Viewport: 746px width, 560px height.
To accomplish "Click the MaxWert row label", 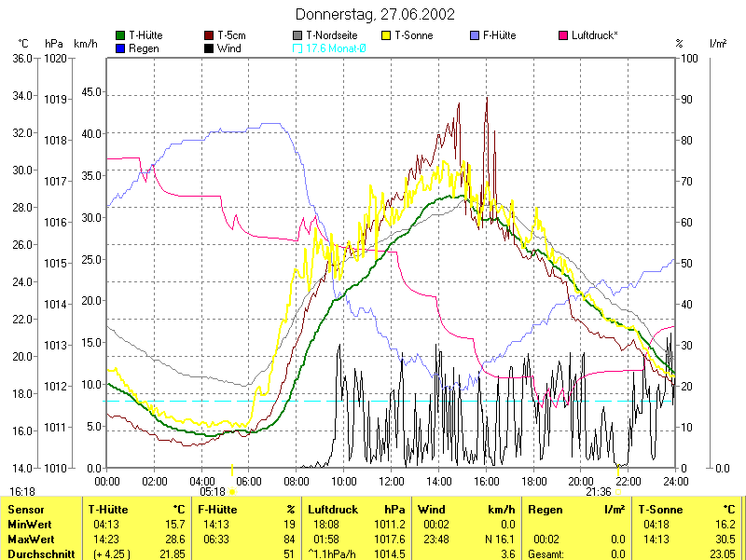I will tap(32, 539).
